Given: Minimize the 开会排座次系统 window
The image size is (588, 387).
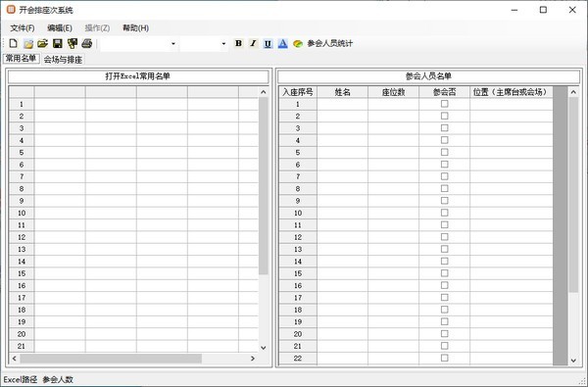Looking at the screenshot, I should [x=514, y=10].
